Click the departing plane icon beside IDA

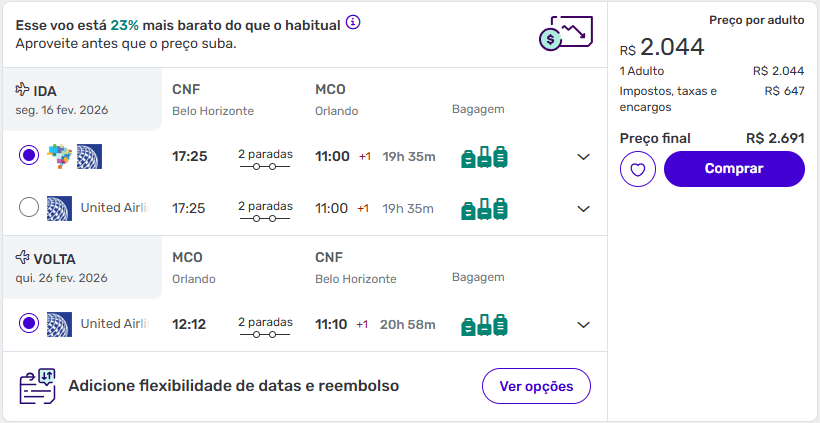point(22,90)
